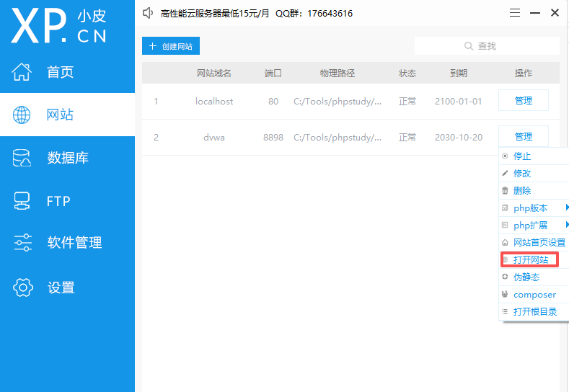Screen dimensions: 569x392
Task: Click into the 查找 search field
Action: (x=487, y=46)
